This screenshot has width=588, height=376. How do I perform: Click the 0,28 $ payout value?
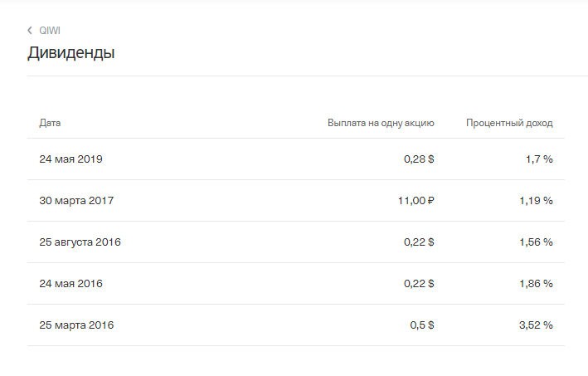click(x=419, y=159)
